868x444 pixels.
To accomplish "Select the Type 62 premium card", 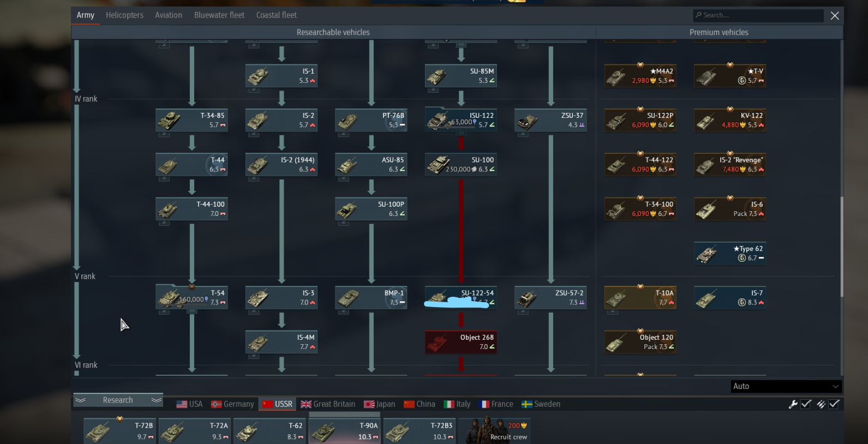I will (730, 253).
